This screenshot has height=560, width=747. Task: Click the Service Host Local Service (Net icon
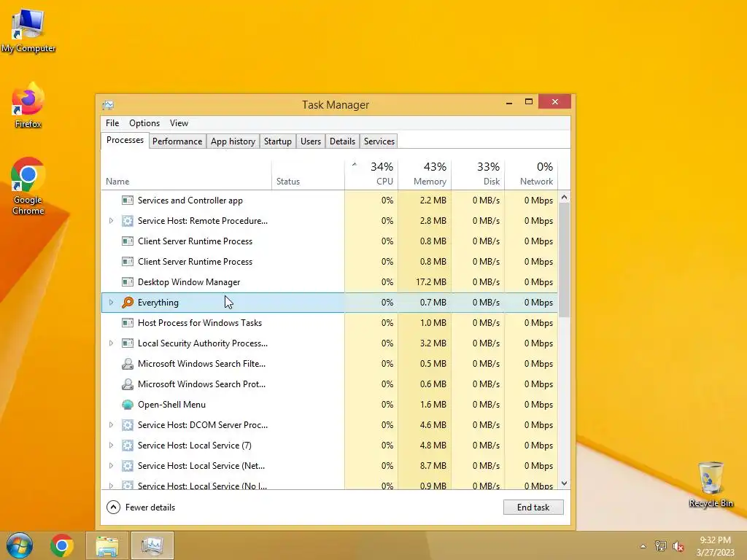[127, 466]
